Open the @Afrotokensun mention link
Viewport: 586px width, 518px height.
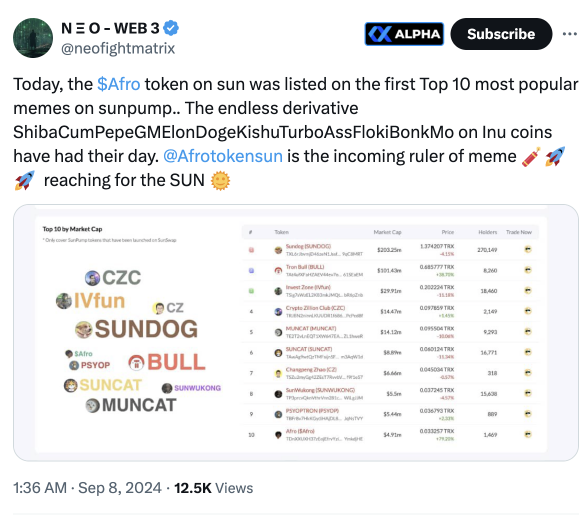click(223, 156)
